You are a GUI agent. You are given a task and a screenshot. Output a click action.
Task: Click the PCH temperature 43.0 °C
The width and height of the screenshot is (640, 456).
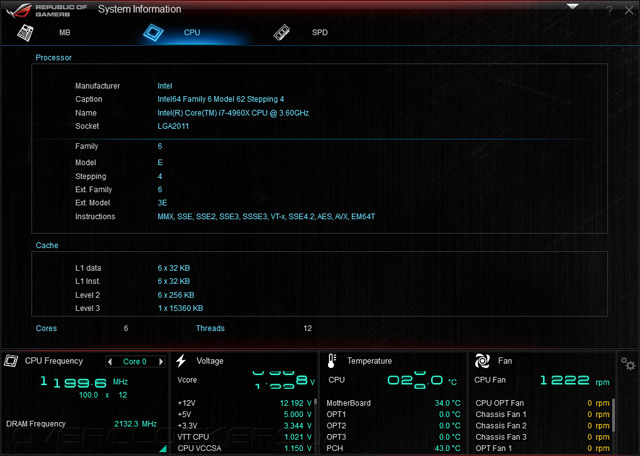[x=447, y=448]
